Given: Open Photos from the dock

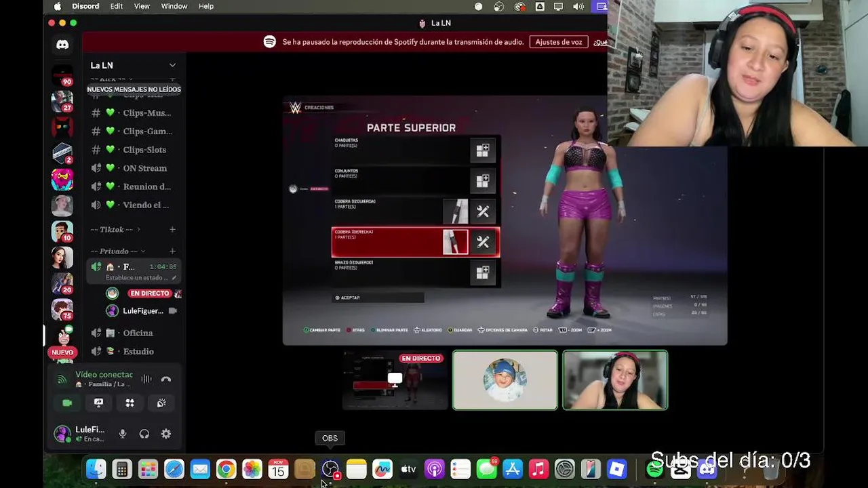Looking at the screenshot, I should (252, 469).
